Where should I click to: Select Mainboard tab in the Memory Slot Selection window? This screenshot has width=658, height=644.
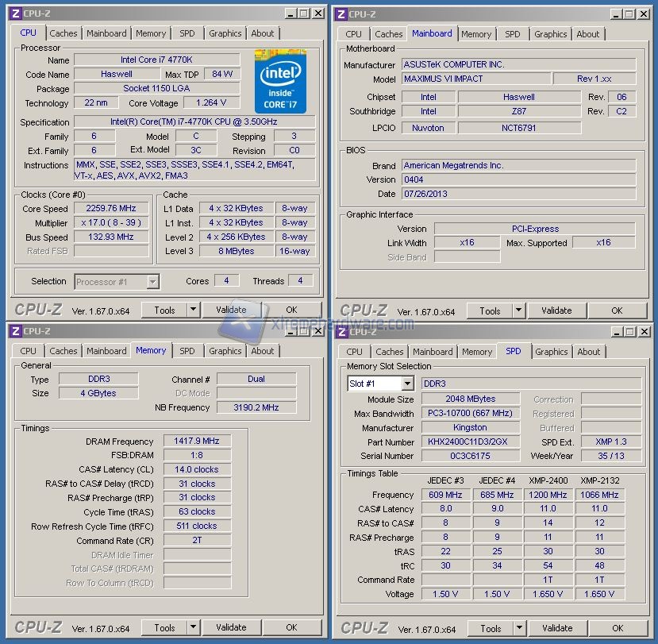point(433,352)
